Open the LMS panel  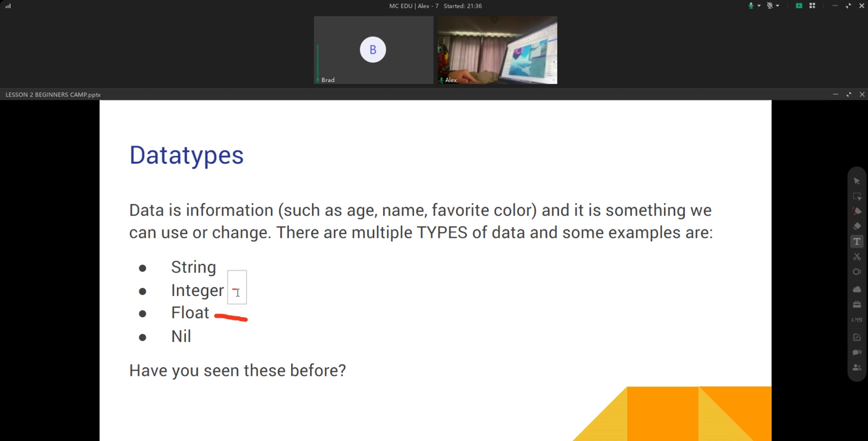pos(857,320)
